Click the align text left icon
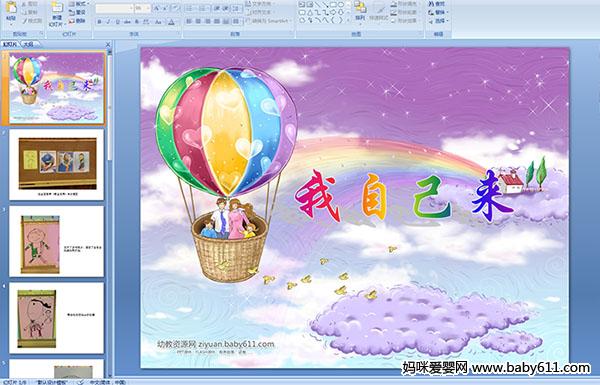 tap(189, 21)
